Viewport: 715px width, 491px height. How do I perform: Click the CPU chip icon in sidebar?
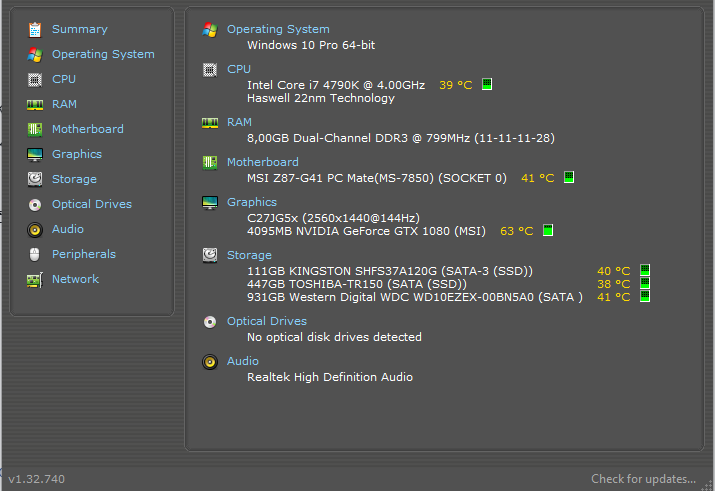pos(35,80)
